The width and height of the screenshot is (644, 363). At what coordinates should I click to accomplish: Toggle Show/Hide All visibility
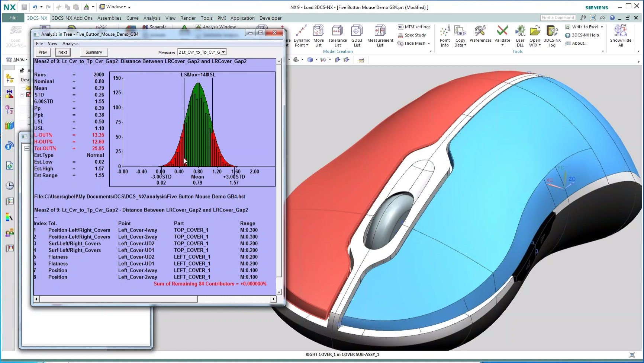620,35
